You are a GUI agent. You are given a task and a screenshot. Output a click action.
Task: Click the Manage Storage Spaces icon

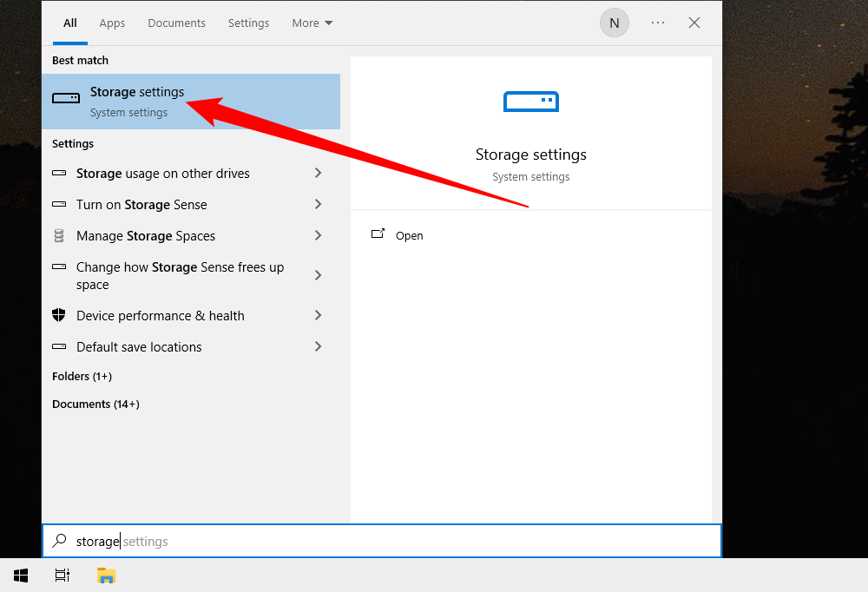click(59, 235)
